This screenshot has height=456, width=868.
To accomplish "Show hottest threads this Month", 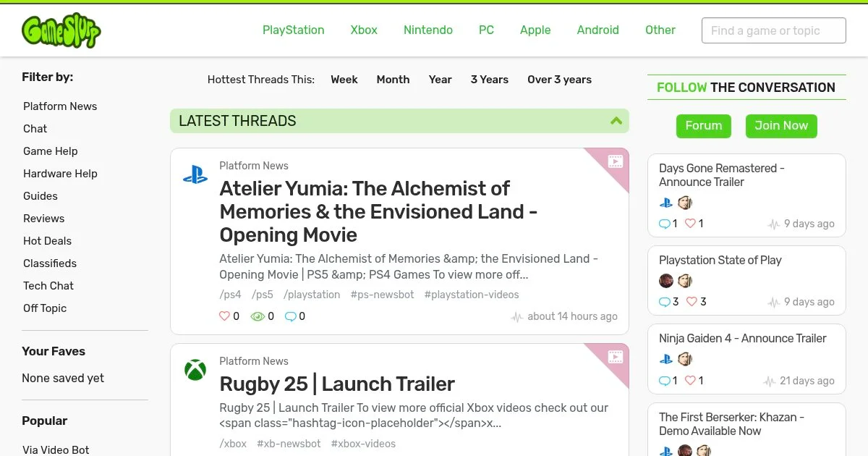I will pyautogui.click(x=393, y=80).
